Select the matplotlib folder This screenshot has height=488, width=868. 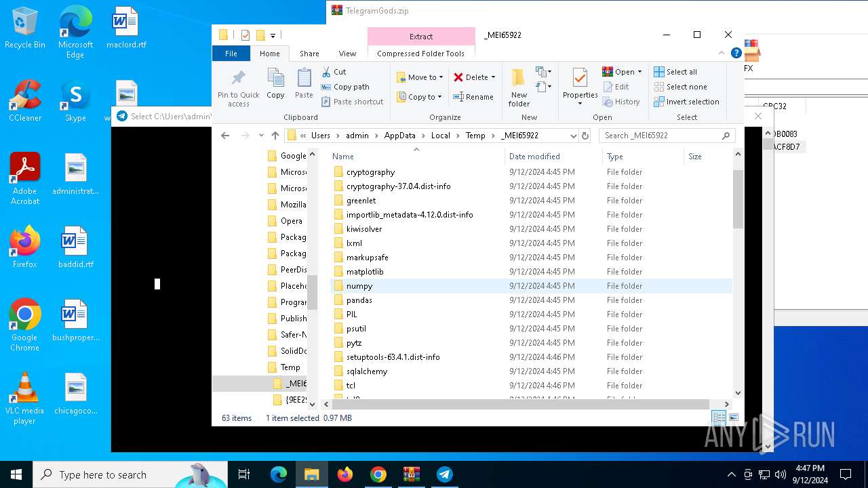pos(365,272)
